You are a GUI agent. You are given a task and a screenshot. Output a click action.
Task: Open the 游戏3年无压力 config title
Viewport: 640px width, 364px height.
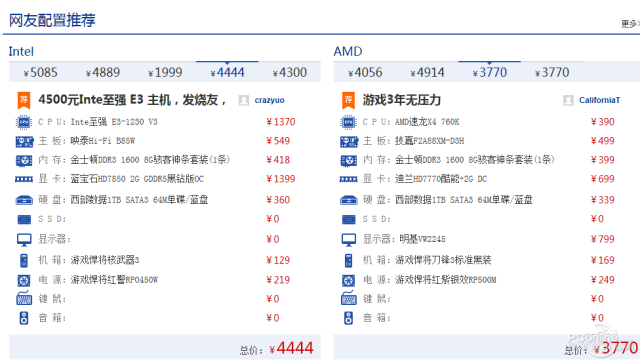pyautogui.click(x=402, y=100)
